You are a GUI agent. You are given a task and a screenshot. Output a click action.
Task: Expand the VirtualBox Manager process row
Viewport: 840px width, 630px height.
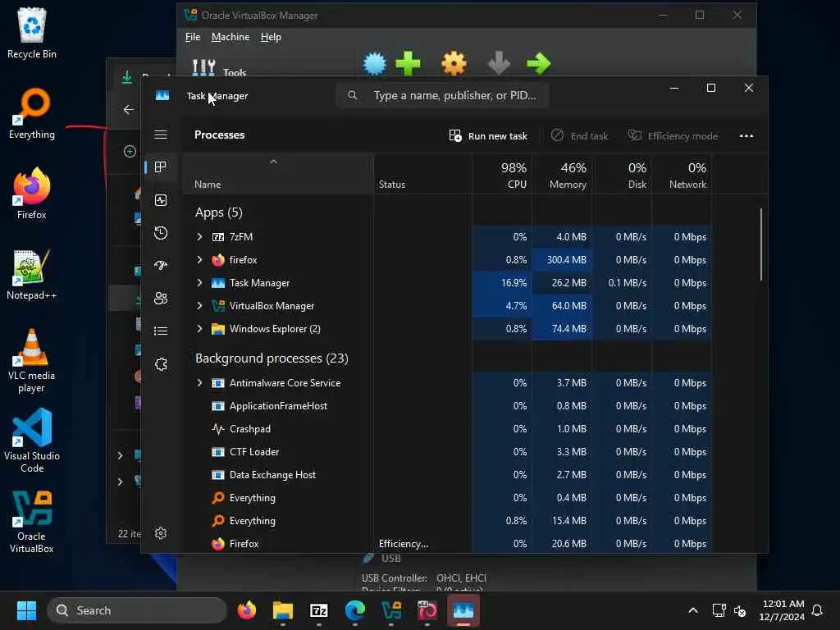pos(200,306)
